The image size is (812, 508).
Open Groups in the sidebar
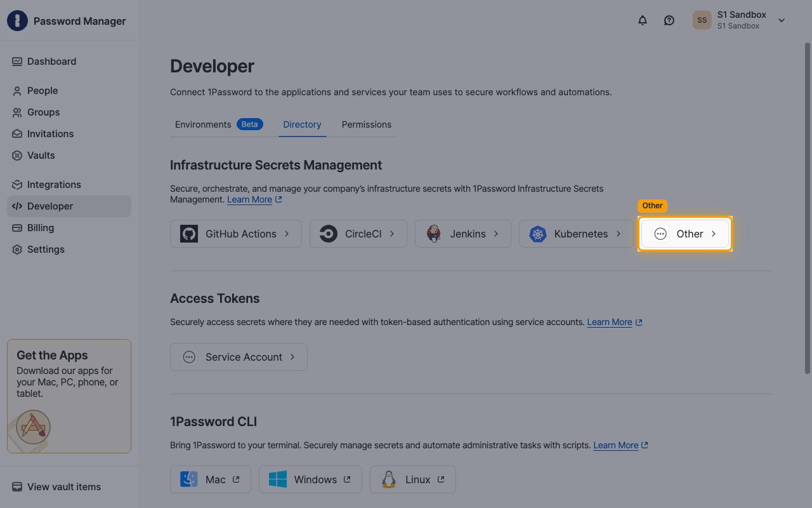coord(69,112)
